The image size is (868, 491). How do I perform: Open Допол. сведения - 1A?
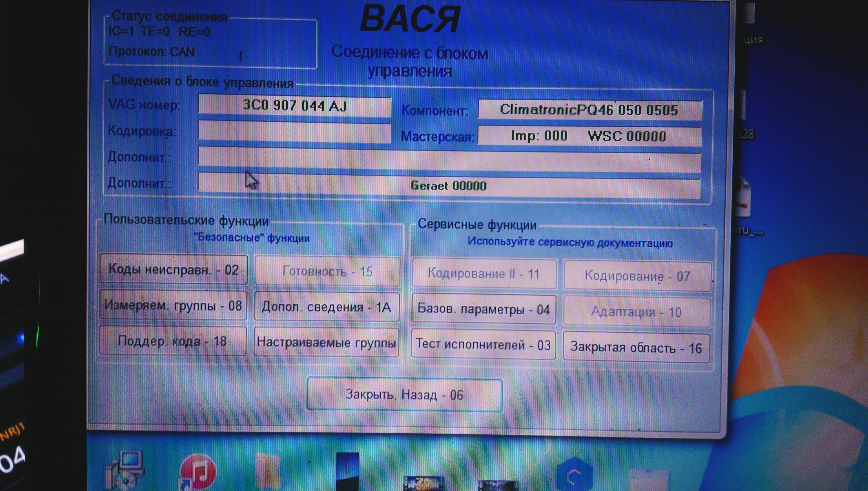click(x=327, y=307)
